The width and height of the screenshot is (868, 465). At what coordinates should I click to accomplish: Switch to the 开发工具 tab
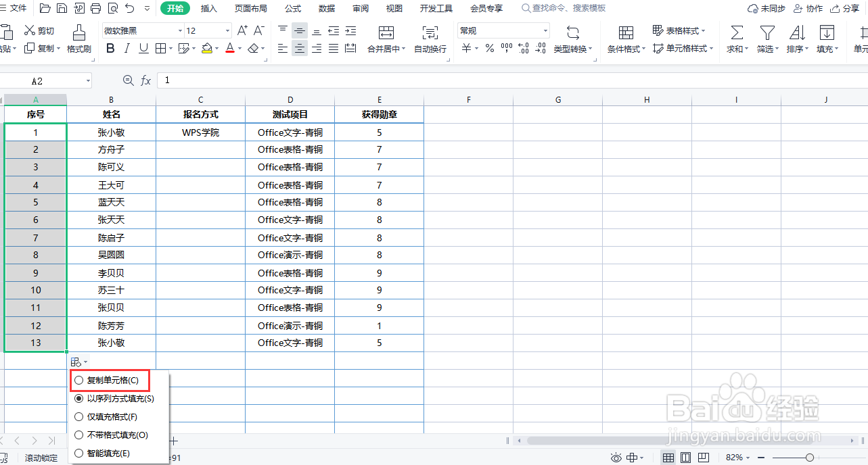[x=436, y=8]
